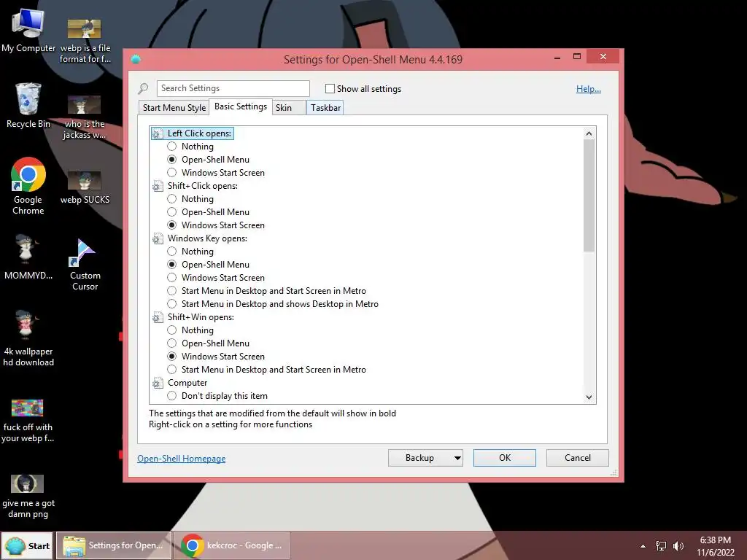This screenshot has height=560, width=747.
Task: Switch to the Start Menu Style tab
Action: (174, 108)
